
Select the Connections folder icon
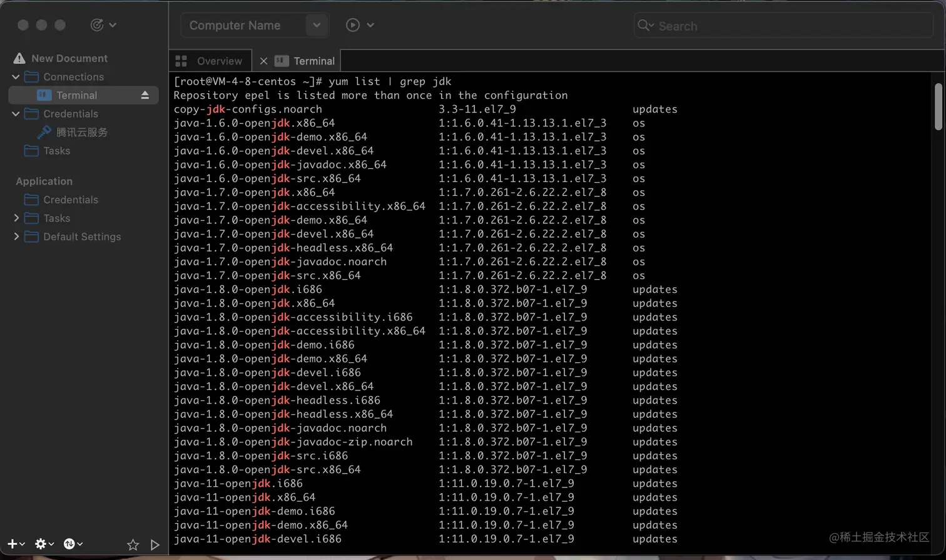(x=31, y=77)
